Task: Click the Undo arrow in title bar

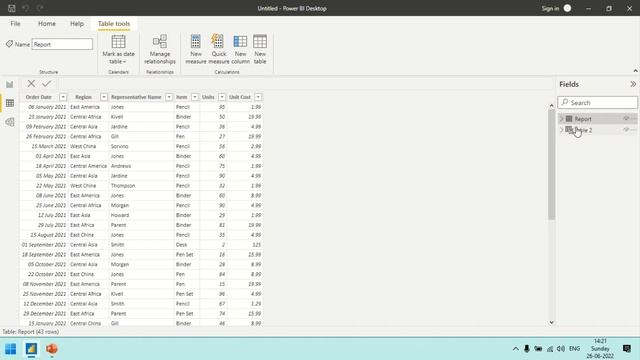Action: click(26, 8)
